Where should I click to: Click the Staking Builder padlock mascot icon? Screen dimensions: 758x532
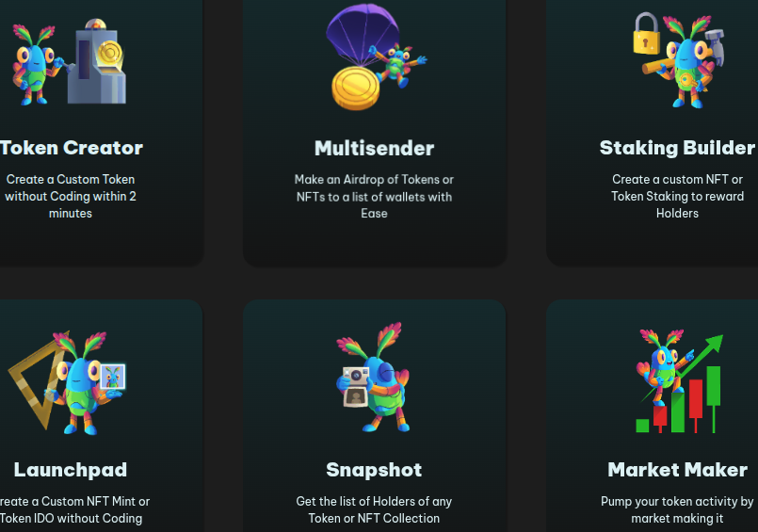679,60
